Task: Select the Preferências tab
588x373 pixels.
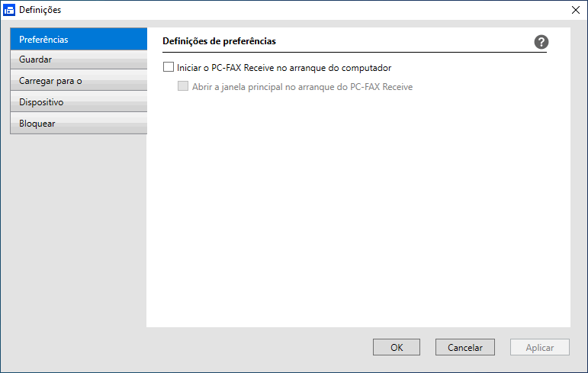Action: pyautogui.click(x=79, y=39)
